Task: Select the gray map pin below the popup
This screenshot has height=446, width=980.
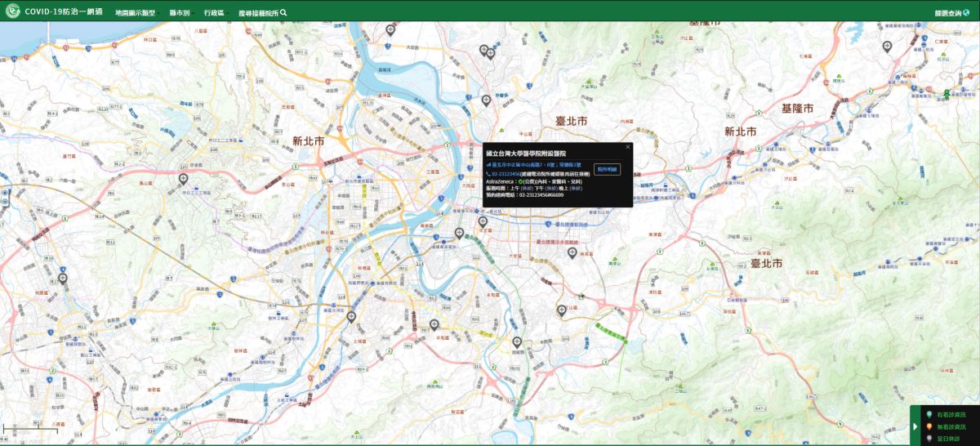Action: (483, 221)
